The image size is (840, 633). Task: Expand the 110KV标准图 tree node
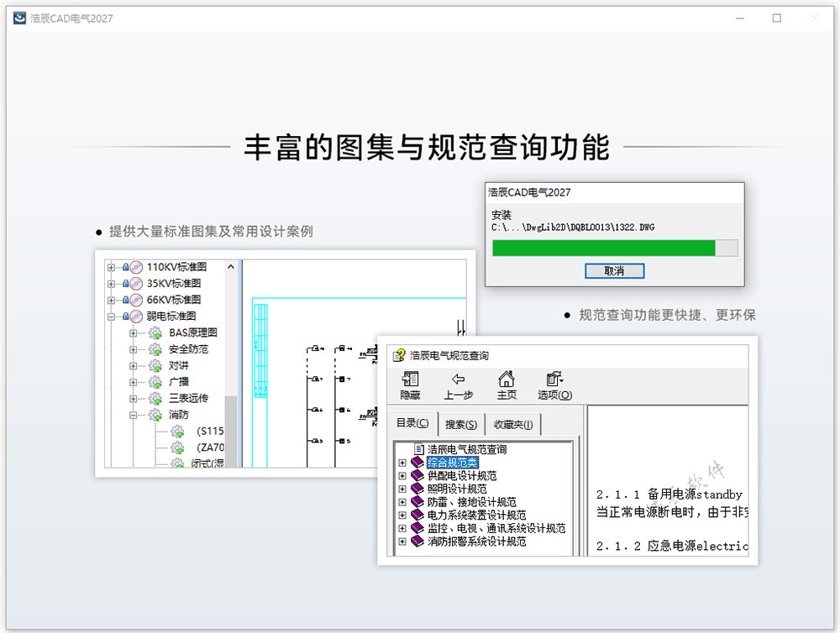pos(111,267)
